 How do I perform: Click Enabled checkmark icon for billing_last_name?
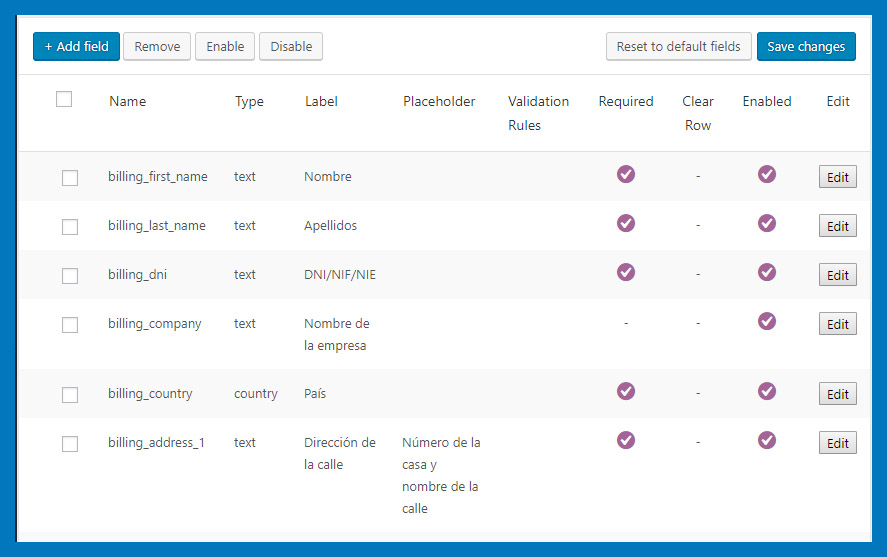click(767, 223)
